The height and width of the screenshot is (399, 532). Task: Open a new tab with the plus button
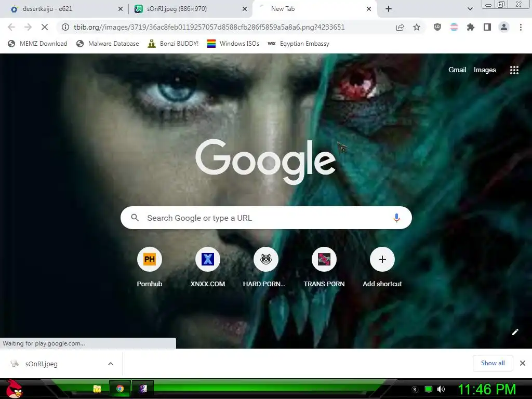(389, 9)
